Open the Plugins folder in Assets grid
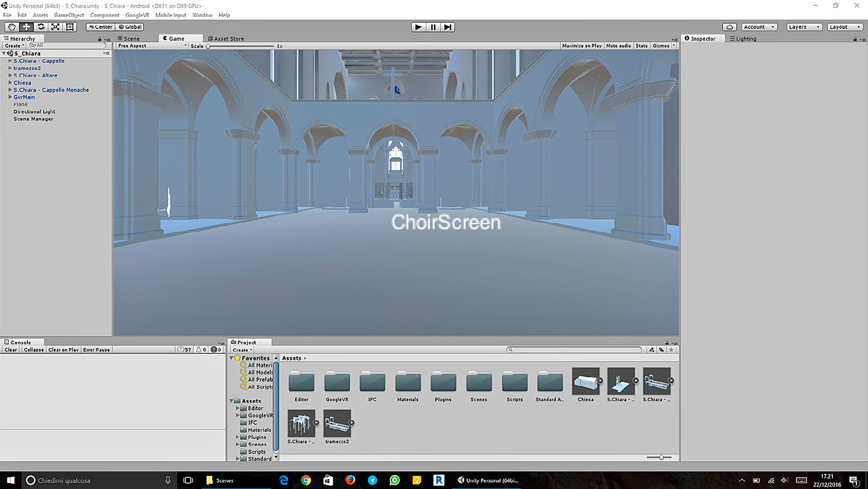This screenshot has width=868, height=489. [x=443, y=381]
